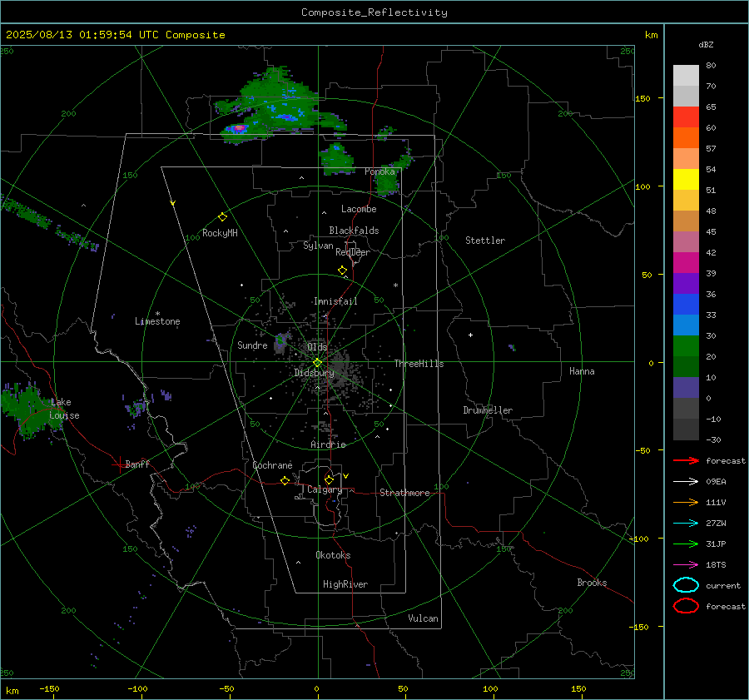Image resolution: width=749 pixels, height=700 pixels.
Task: Click the green echo directly over Ponoka
Action: click(387, 181)
